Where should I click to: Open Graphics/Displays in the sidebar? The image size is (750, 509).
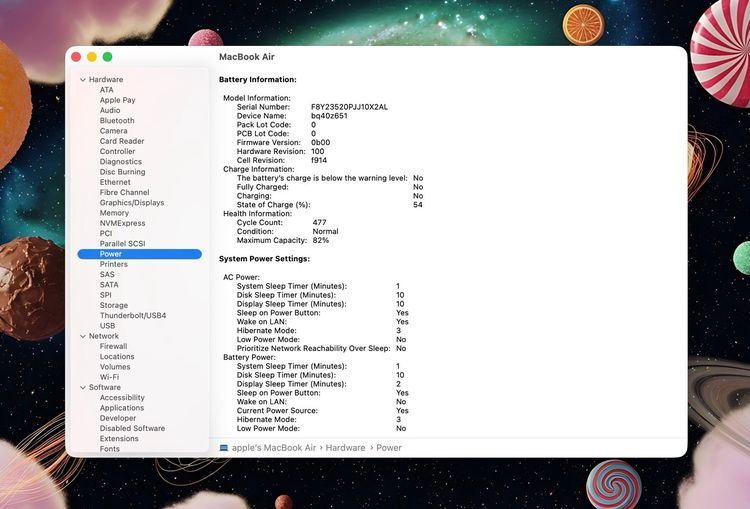click(132, 203)
